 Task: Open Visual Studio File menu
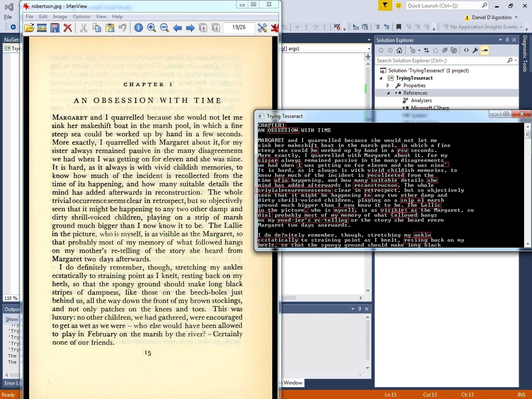(x=8, y=17)
